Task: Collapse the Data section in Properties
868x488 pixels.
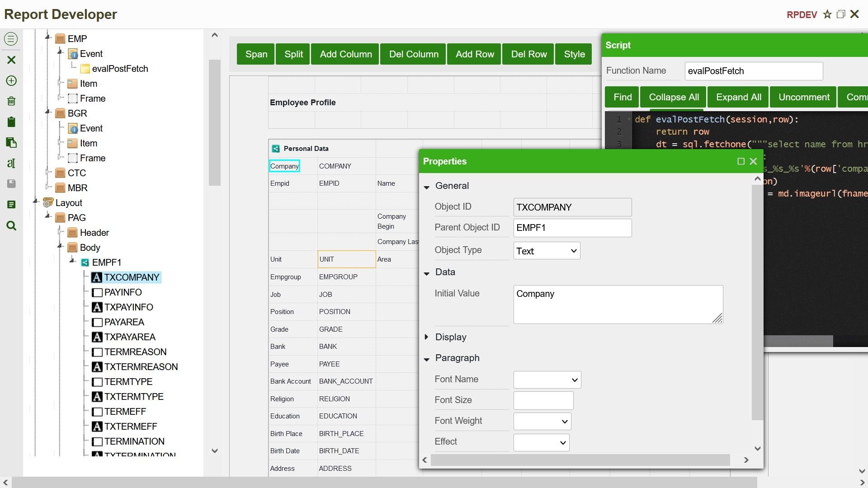Action: [x=426, y=273]
